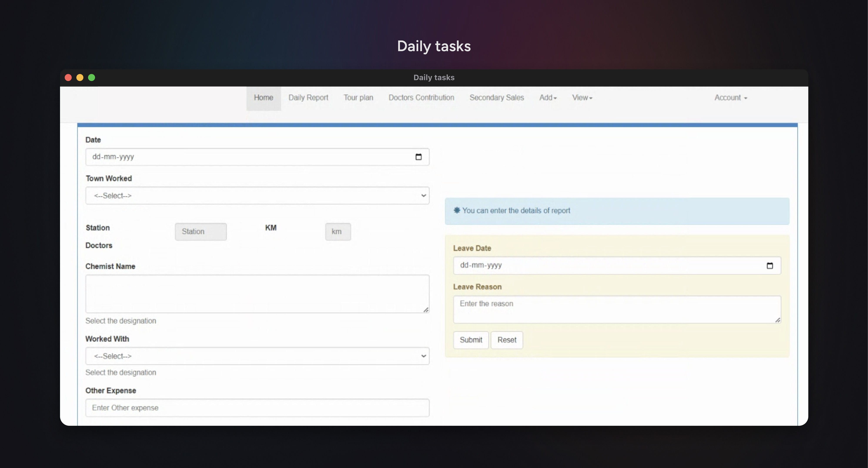Open the View dropdown menu

(x=582, y=98)
